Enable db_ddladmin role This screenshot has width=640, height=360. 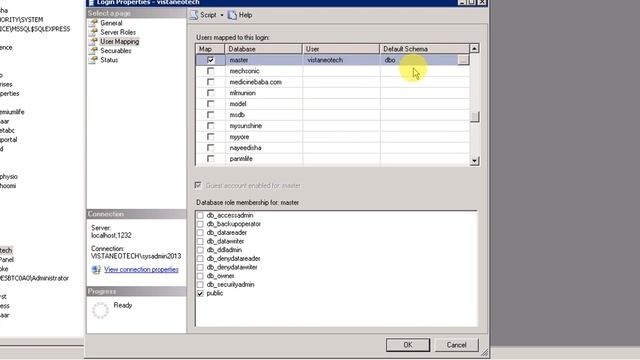[200, 250]
